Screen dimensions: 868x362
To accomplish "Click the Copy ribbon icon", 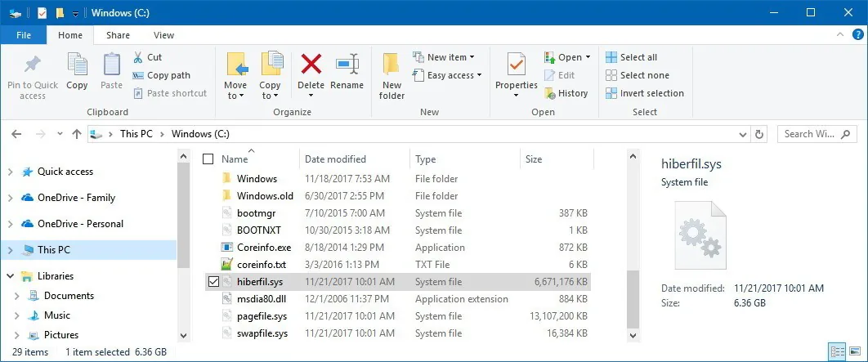I will click(77, 65).
